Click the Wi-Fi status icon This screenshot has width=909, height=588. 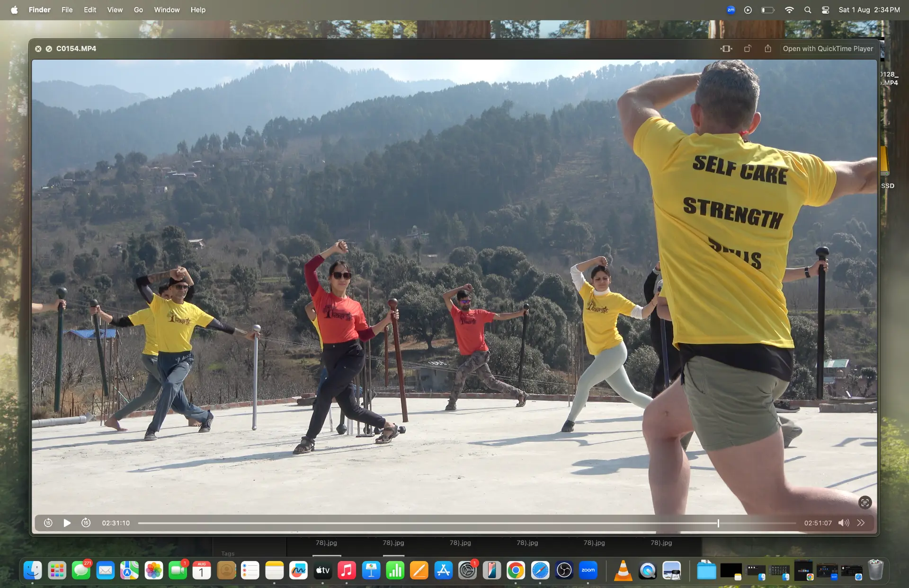[x=789, y=9]
